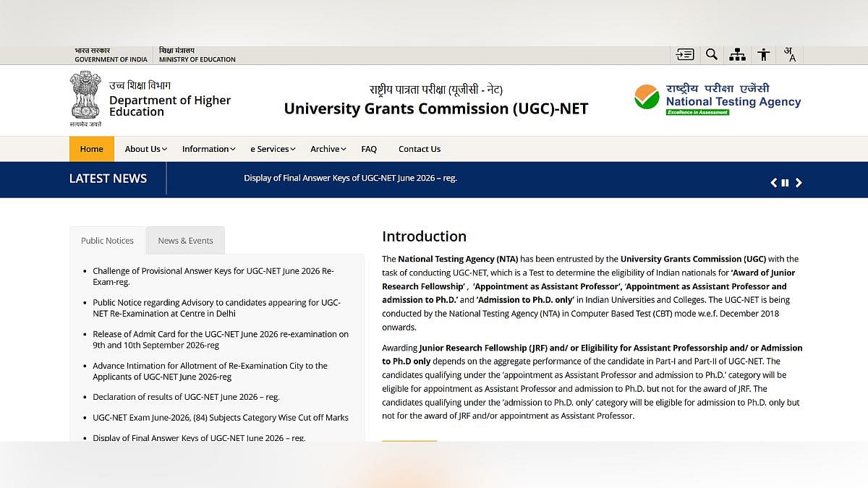Expand the About Us dropdown
The image size is (868, 488).
click(146, 149)
